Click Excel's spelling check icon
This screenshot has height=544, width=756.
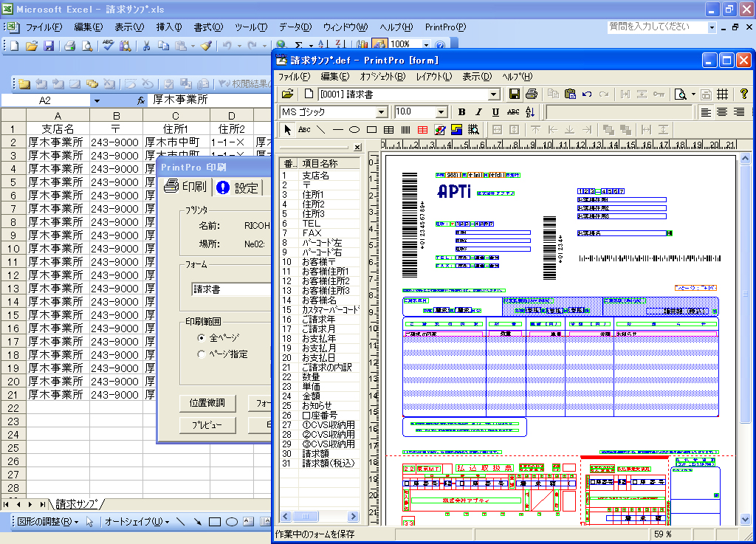(108, 46)
